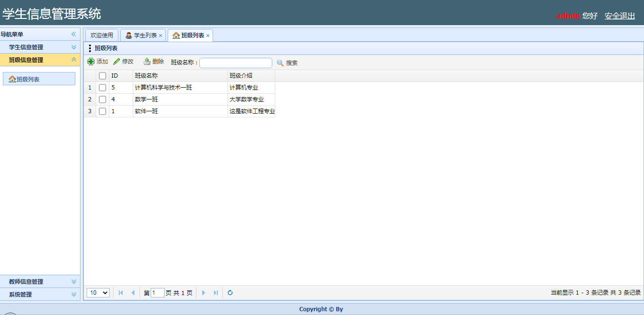Image resolution: width=644 pixels, height=315 pixels.
Task: Click the Delete (删除) toolbar icon
Action: (x=147, y=62)
